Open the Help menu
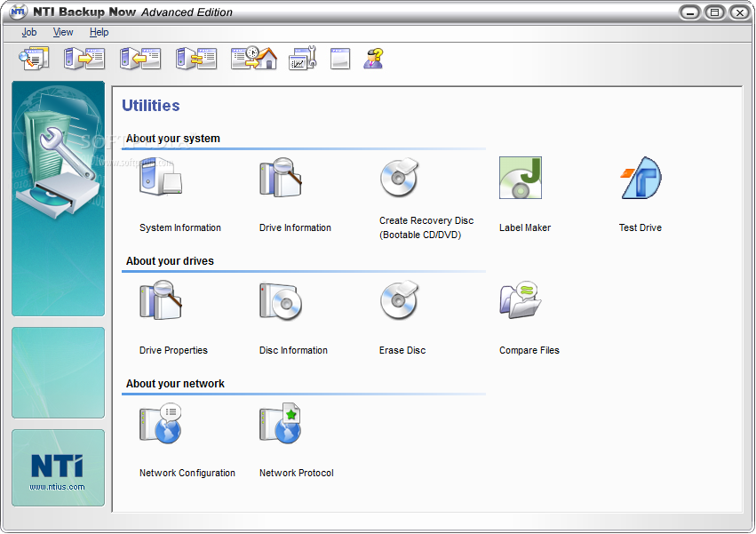 [99, 32]
